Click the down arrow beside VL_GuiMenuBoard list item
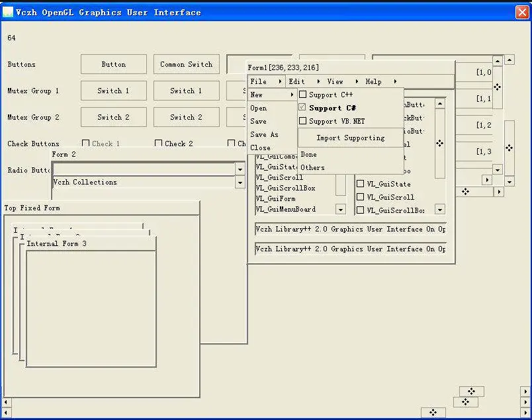Screen dimensions: 532x420 click(x=341, y=210)
